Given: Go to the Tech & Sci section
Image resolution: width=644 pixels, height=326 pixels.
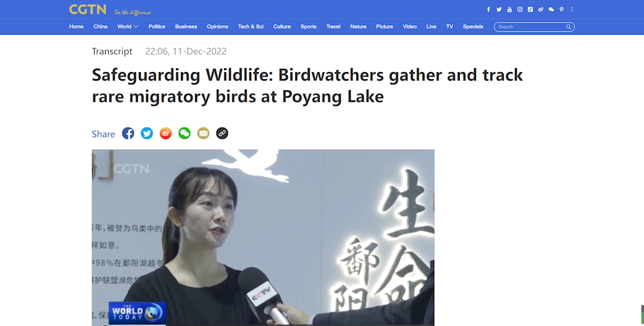Looking at the screenshot, I should (251, 26).
